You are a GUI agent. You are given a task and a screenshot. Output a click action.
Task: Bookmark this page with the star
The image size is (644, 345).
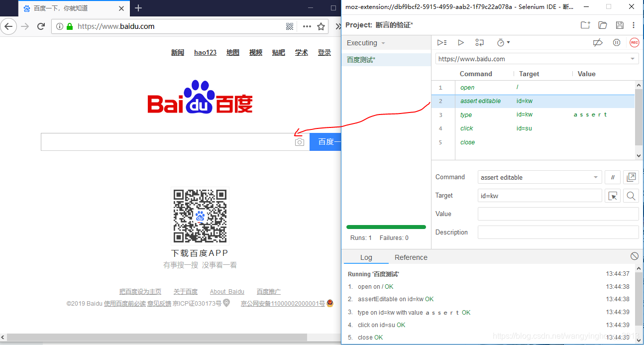point(321,26)
